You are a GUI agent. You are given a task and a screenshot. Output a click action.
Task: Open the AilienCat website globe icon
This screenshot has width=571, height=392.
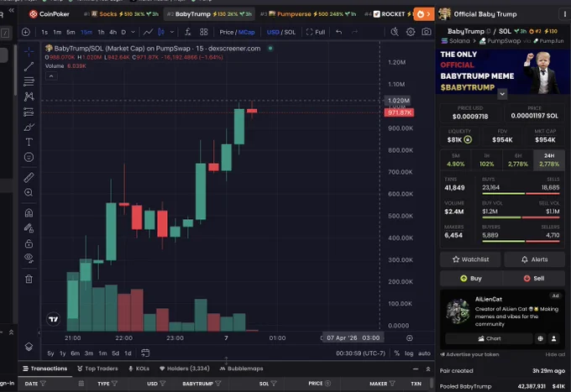[540, 338]
